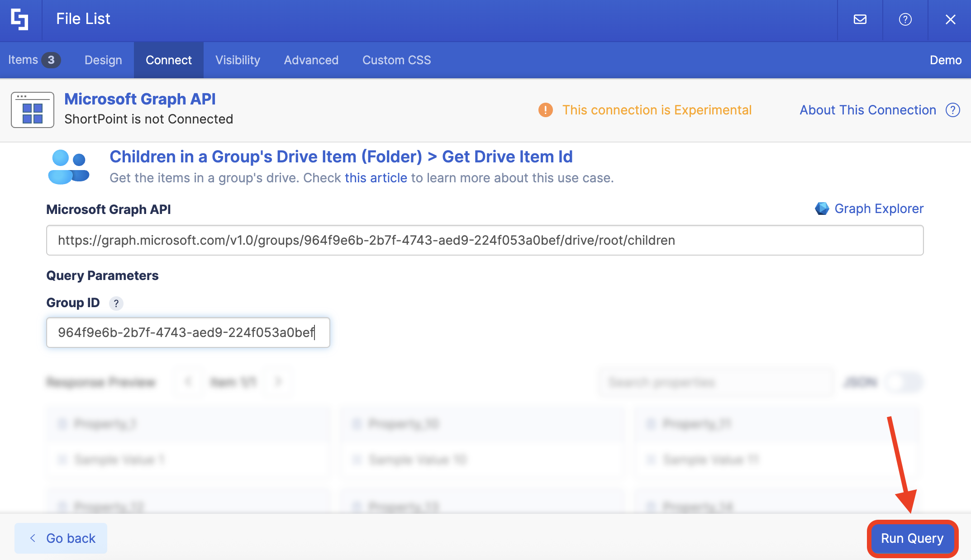Open the mail envelope icon
This screenshot has height=560, width=971.
pyautogui.click(x=860, y=19)
